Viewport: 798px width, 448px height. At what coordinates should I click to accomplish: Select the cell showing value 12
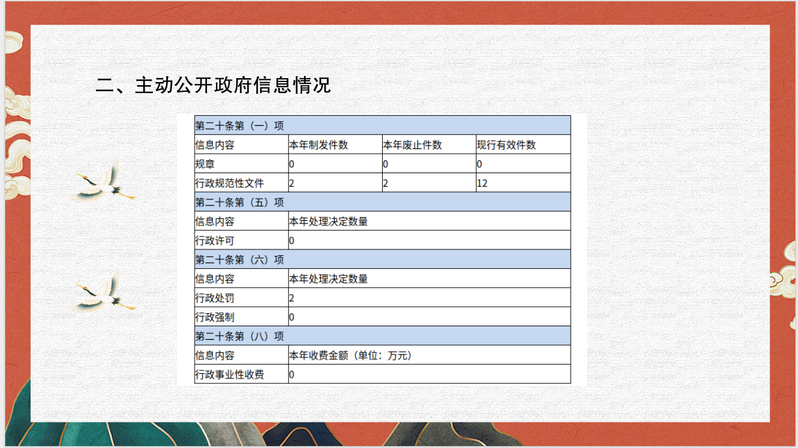pyautogui.click(x=521, y=183)
